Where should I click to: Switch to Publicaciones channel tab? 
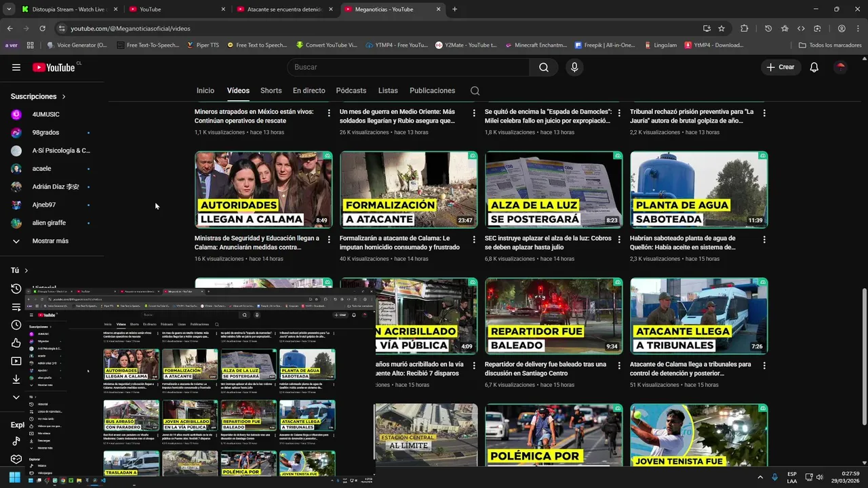click(433, 91)
